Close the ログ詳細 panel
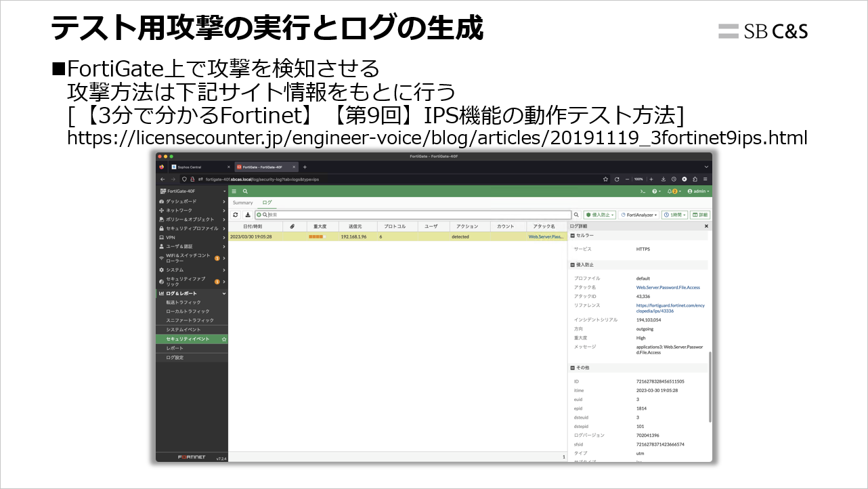The height and width of the screenshot is (489, 868). [706, 226]
